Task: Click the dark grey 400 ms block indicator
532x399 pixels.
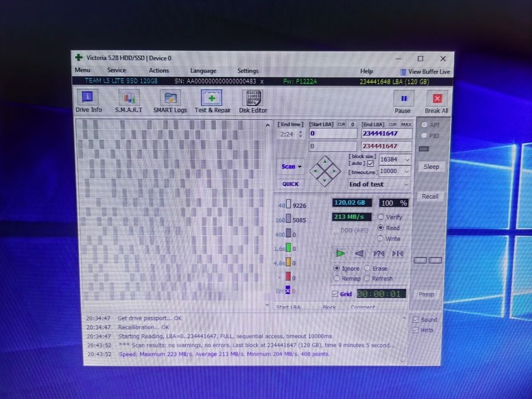Action: pyautogui.click(x=289, y=233)
